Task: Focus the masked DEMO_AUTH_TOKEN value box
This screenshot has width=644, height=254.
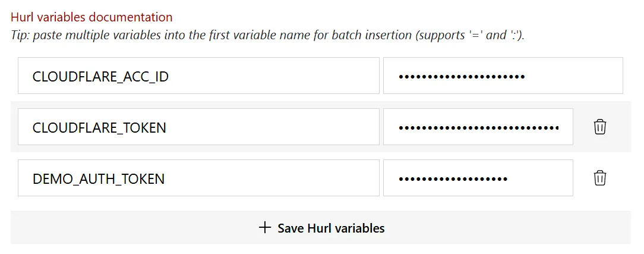Action: tap(478, 177)
